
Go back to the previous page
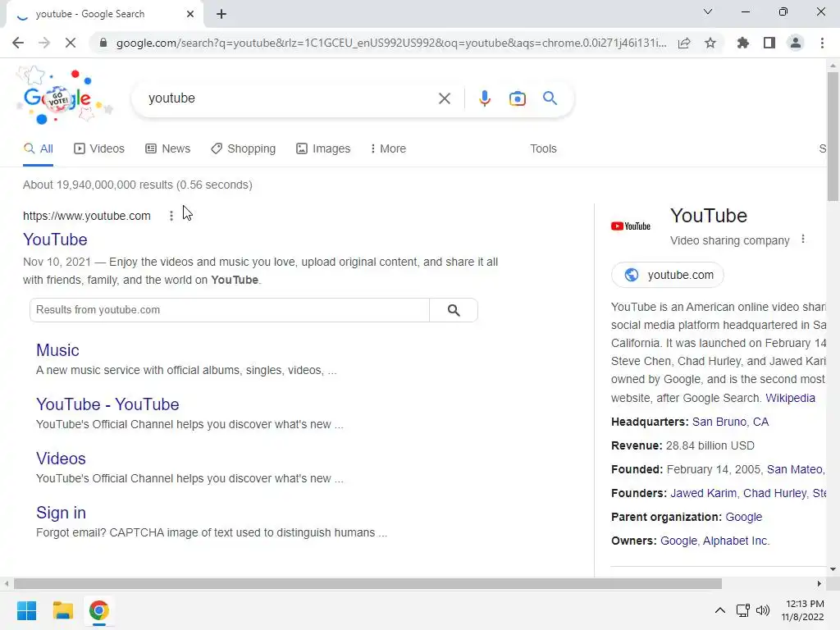(x=18, y=43)
